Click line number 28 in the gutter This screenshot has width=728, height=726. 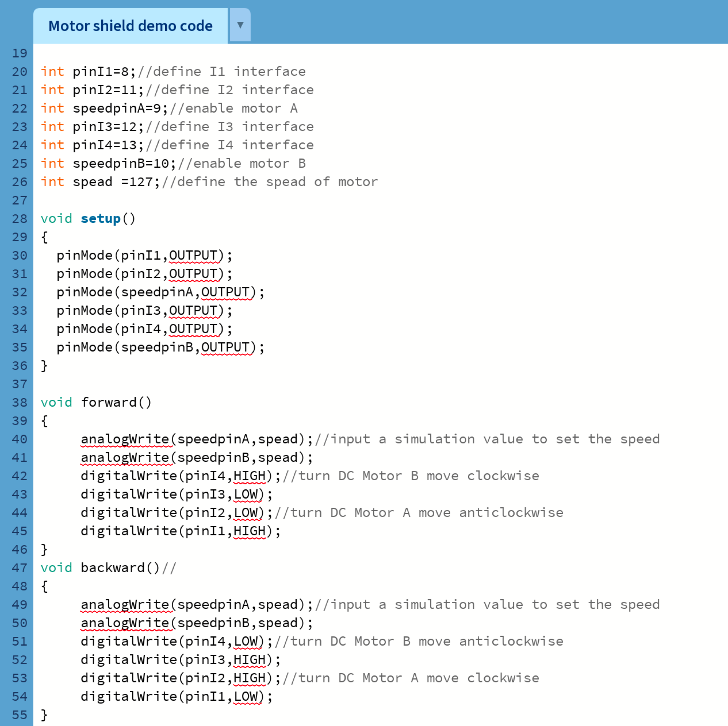point(20,219)
